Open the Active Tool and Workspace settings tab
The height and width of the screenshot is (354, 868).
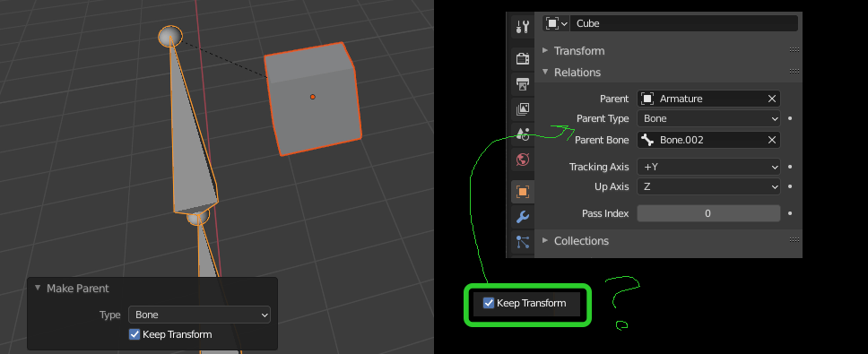pos(523,26)
